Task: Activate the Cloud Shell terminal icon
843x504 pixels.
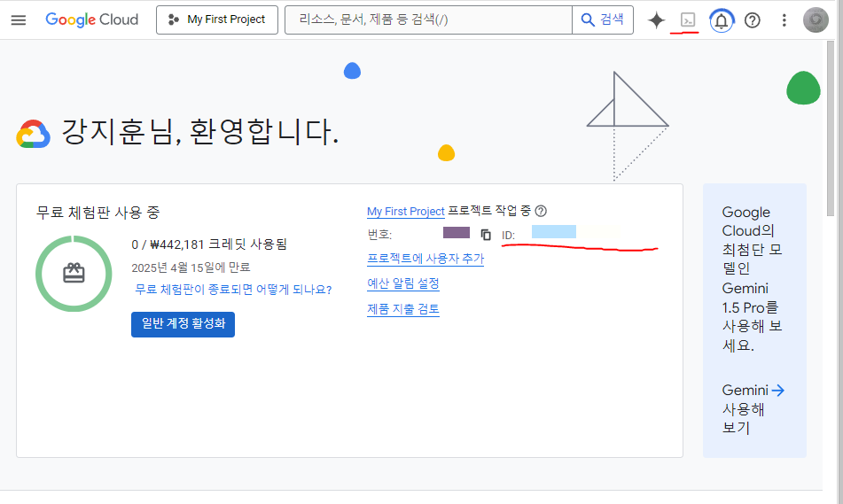Action: click(x=688, y=19)
